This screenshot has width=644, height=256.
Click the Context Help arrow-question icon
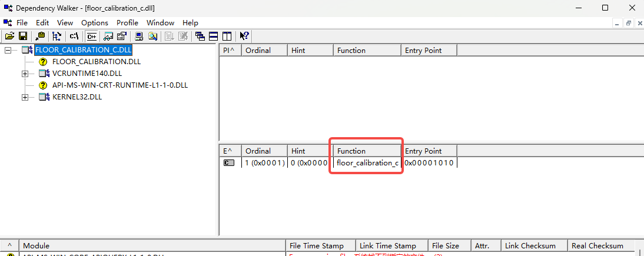244,36
